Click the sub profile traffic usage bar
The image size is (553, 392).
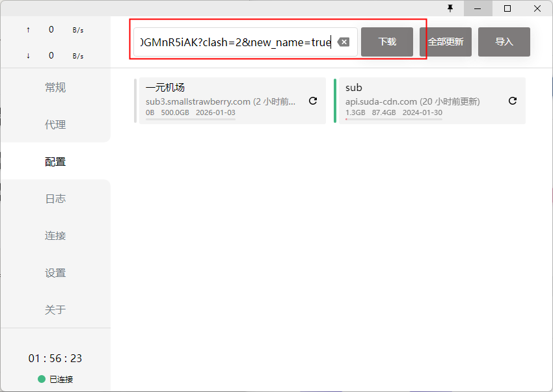point(394,120)
